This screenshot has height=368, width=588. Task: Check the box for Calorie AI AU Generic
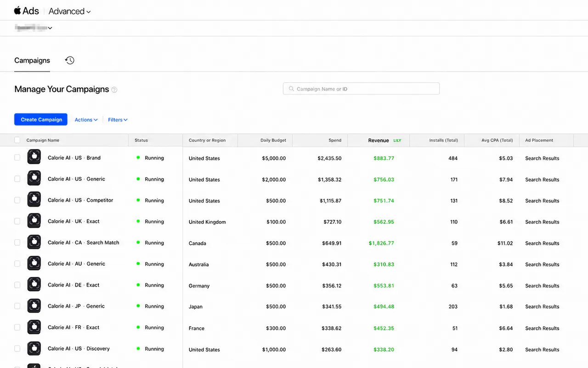click(x=17, y=263)
